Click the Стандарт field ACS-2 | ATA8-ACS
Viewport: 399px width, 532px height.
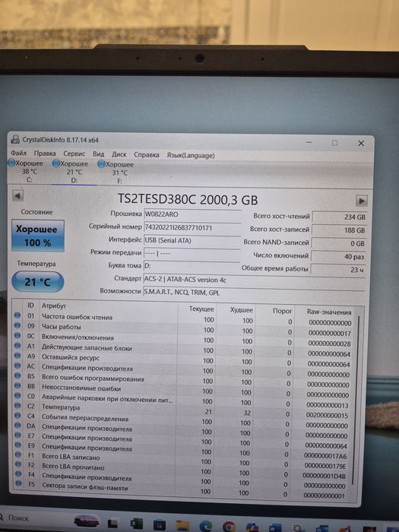point(254,280)
